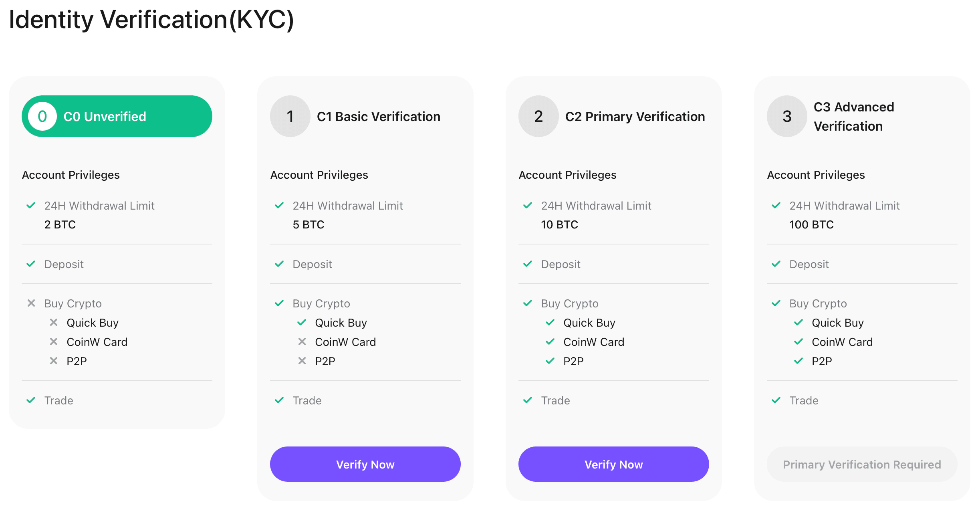Click the X icon beside C0 Buy Crypto
This screenshot has width=980, height=509.
point(31,303)
